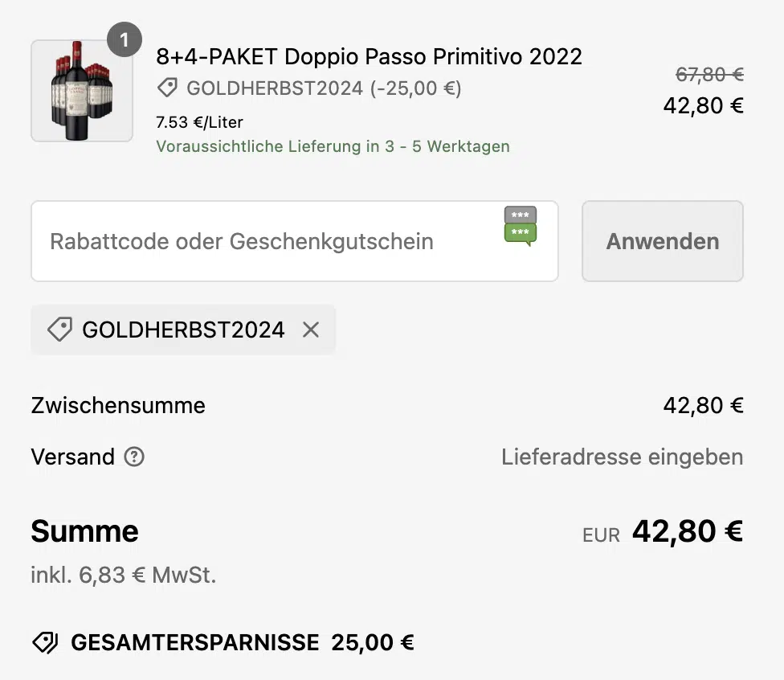
Task: Click the Zwischensumme amount 42,80 €
Action: (703, 405)
